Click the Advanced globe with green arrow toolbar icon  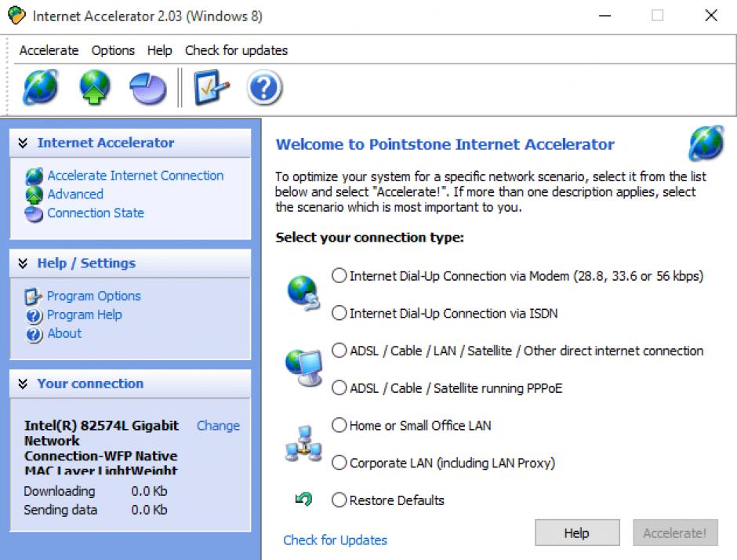click(x=94, y=87)
